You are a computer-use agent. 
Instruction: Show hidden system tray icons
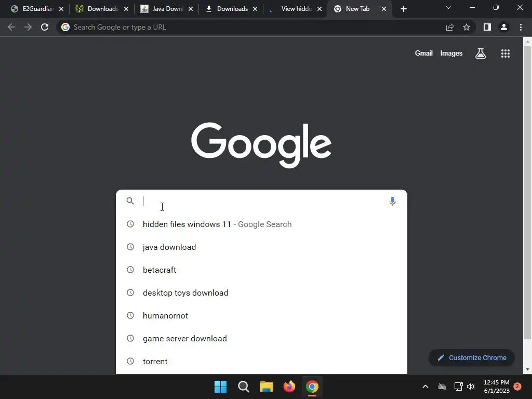(425, 387)
